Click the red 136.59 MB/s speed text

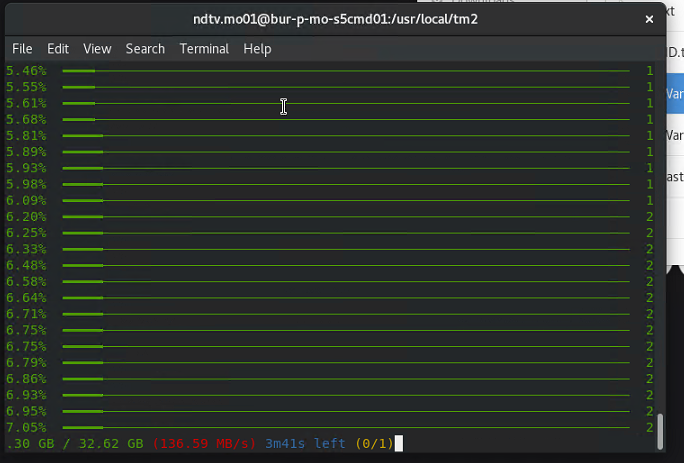(204, 444)
